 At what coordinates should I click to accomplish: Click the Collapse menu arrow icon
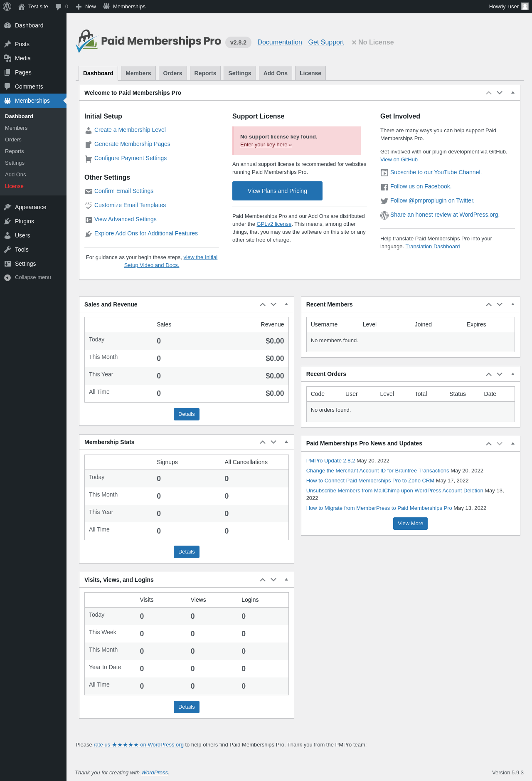pos(7,277)
